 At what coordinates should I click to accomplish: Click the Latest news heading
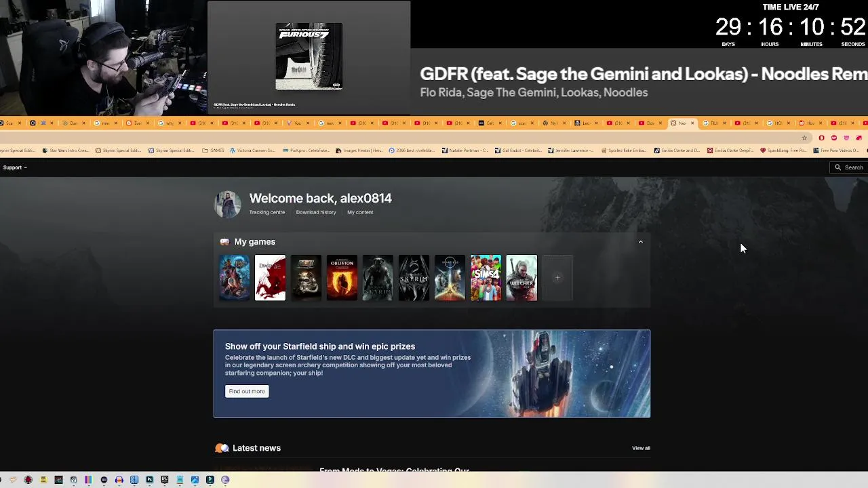pos(256,448)
